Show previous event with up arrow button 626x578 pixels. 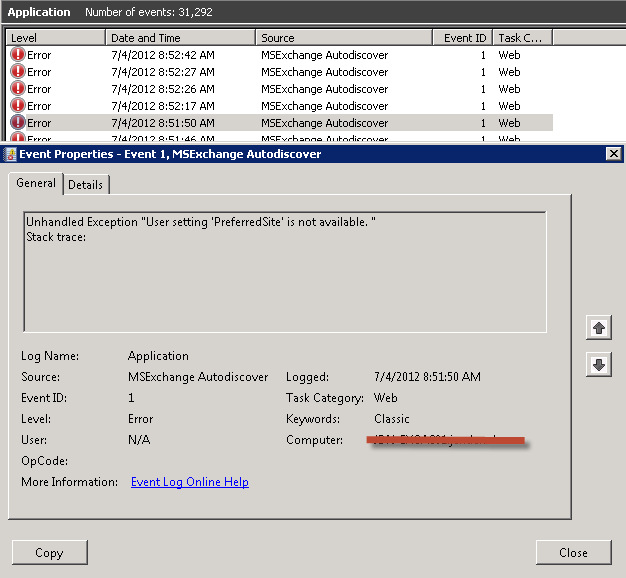(x=598, y=328)
